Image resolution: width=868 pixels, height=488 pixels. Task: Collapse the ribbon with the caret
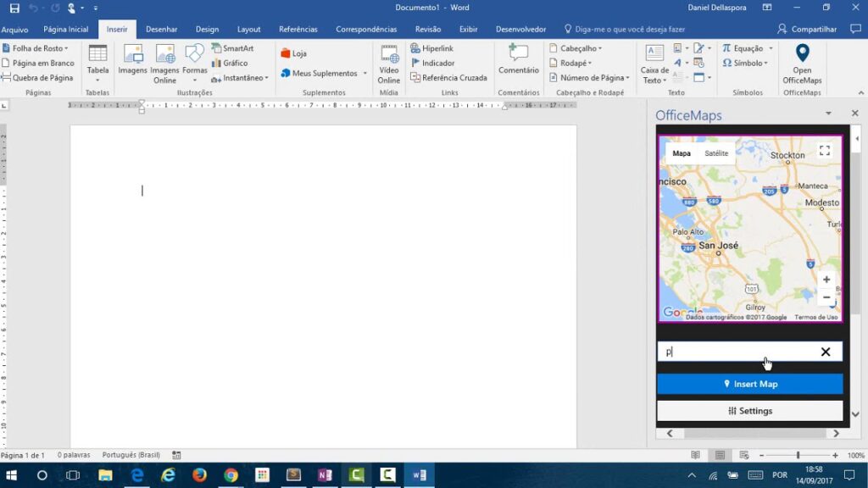coord(861,93)
